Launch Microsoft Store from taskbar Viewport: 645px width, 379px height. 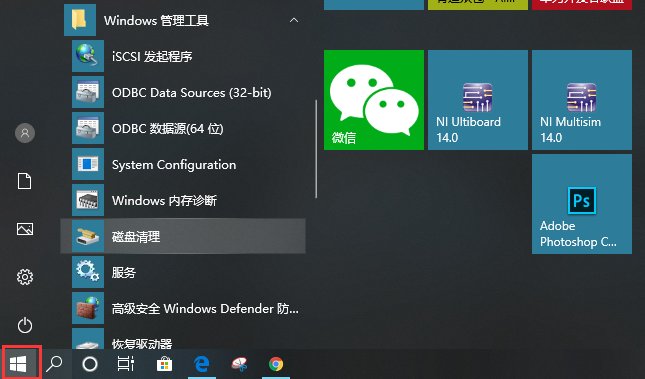[164, 364]
